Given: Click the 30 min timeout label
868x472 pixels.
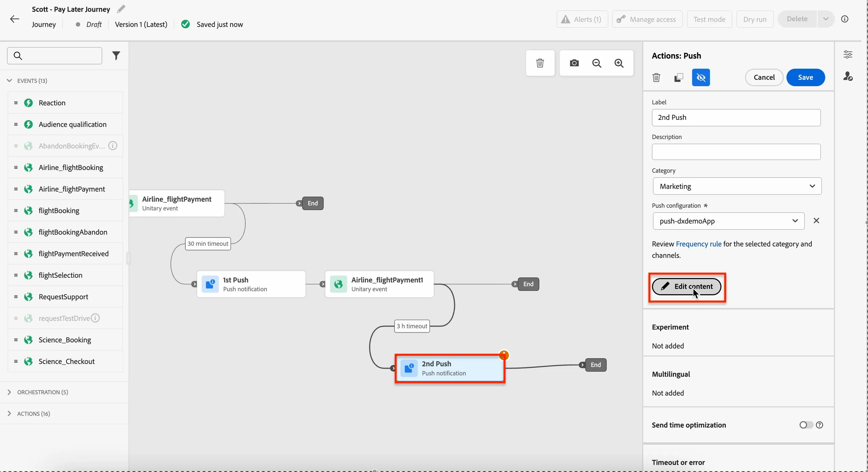Looking at the screenshot, I should pos(208,244).
